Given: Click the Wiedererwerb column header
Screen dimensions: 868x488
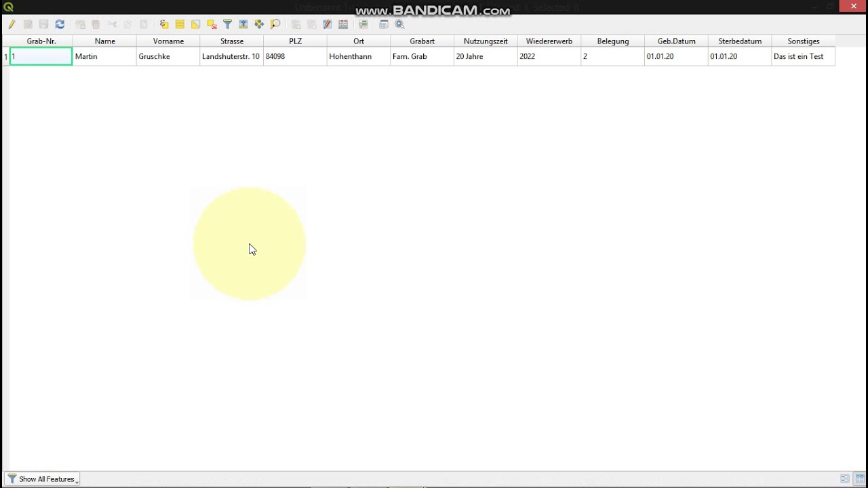Looking at the screenshot, I should point(549,41).
